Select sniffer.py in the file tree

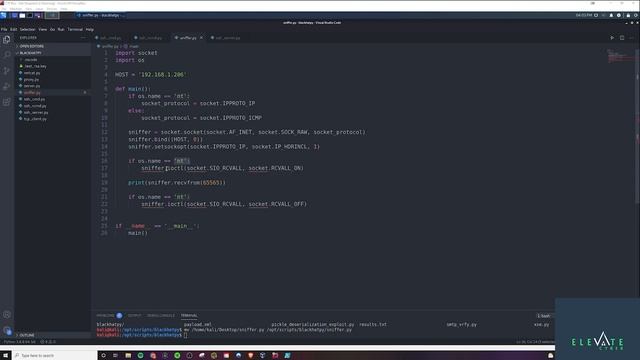coord(32,93)
